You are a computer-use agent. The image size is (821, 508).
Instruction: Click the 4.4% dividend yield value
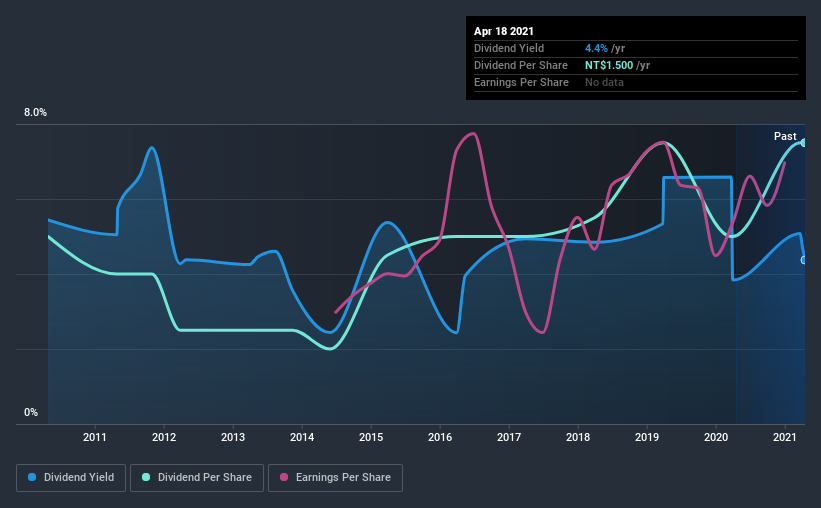coord(596,48)
